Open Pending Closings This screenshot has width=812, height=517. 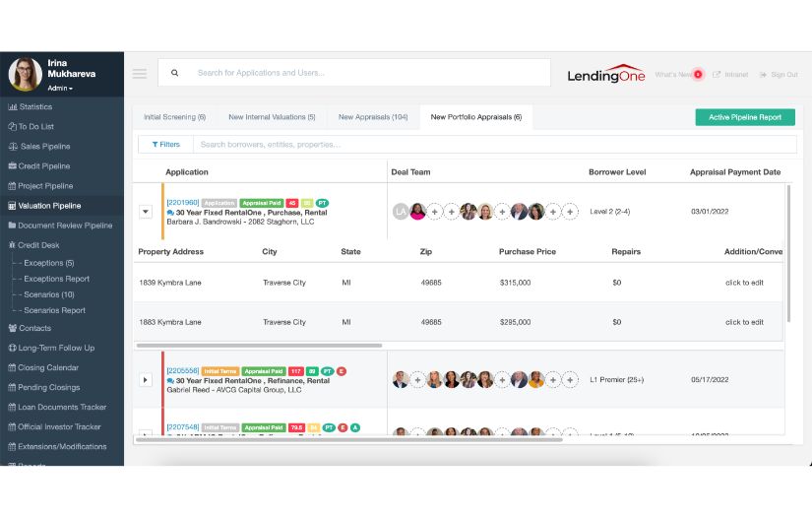click(44, 387)
